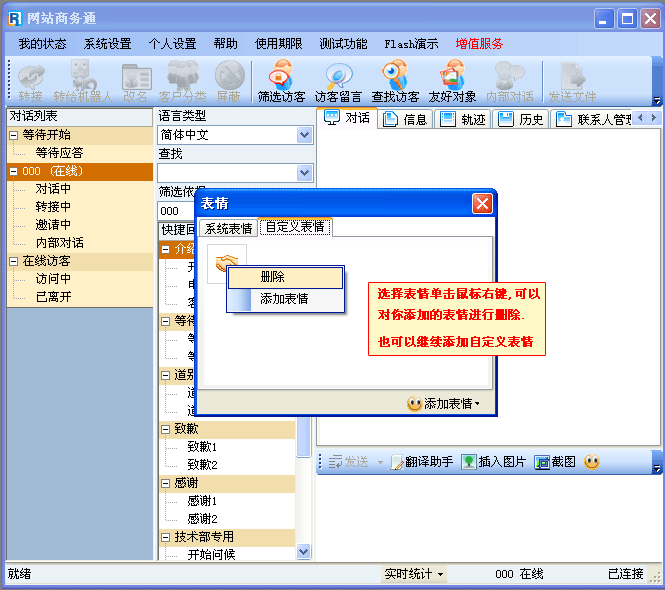Click the 截图 screenshot tool
This screenshot has height=590, width=665.
coord(555,461)
